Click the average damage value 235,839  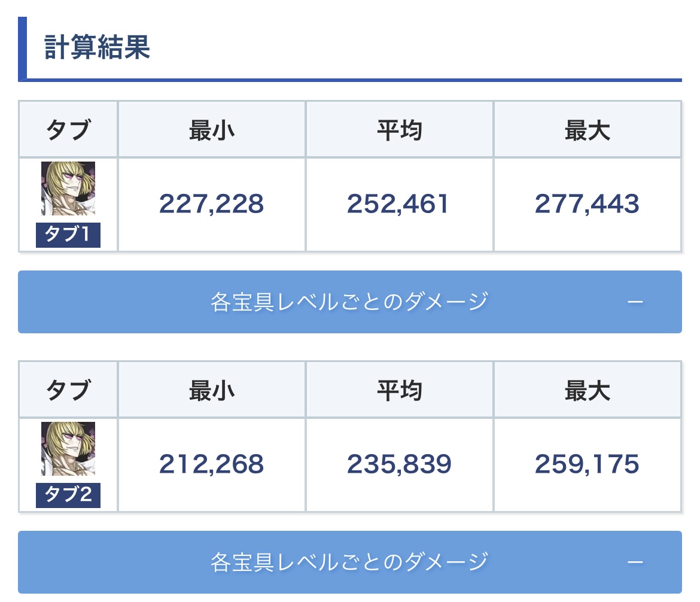(x=399, y=464)
